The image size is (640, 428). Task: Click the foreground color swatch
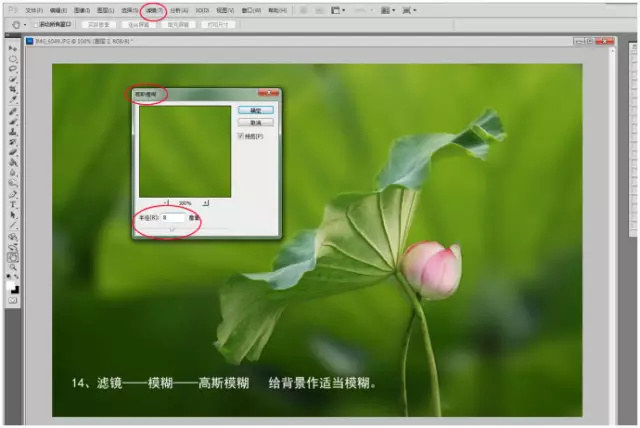tap(10, 285)
